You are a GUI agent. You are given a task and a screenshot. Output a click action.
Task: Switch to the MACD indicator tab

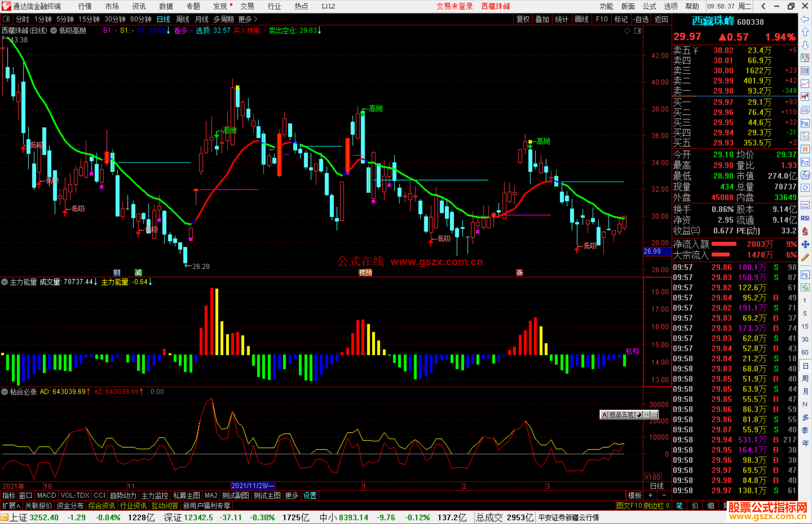[47, 495]
